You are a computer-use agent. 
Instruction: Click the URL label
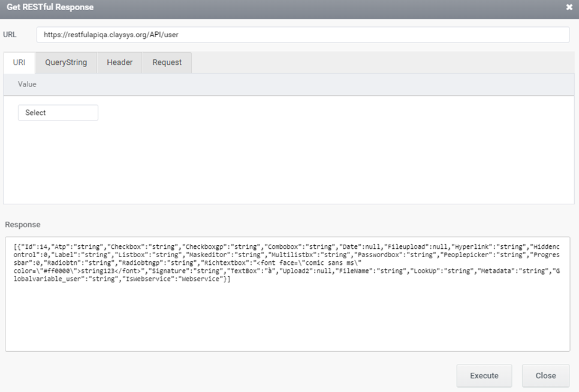tap(10, 35)
